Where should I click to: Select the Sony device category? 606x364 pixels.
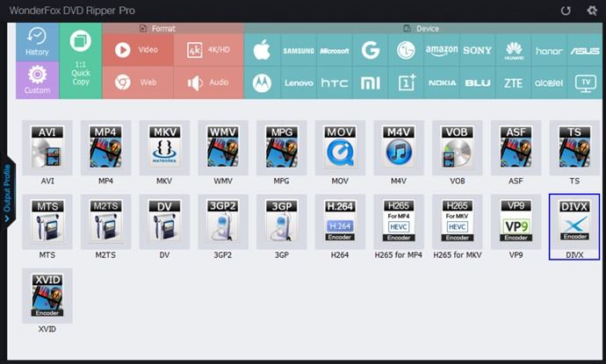477,50
